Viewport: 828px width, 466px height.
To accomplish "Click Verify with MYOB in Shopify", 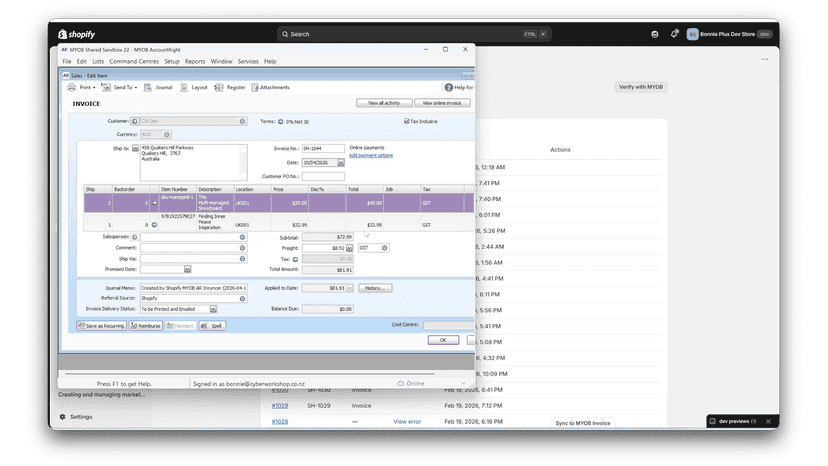I will (x=641, y=87).
